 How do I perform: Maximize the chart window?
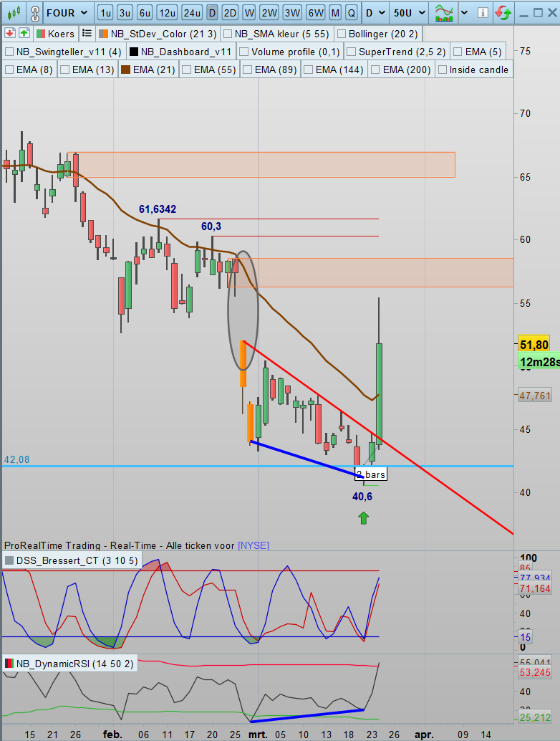538,13
